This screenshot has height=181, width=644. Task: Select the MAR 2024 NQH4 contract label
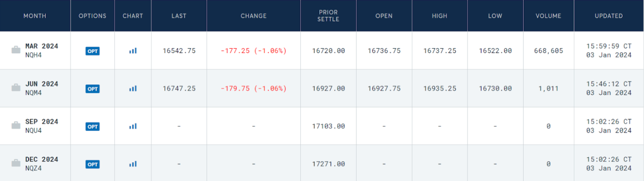coord(41,50)
